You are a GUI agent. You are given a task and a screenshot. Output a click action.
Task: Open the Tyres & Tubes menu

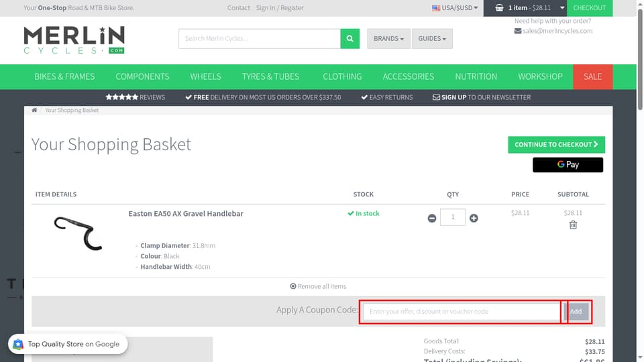click(270, 76)
